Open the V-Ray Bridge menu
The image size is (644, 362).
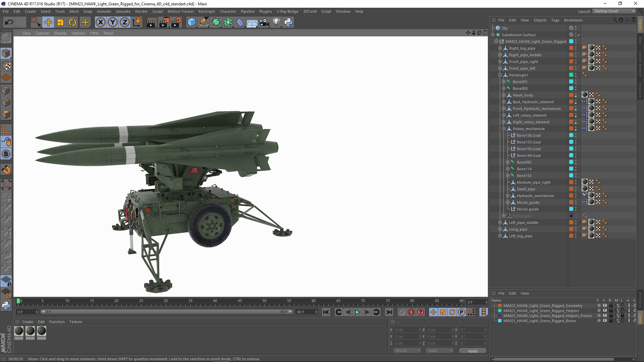(x=287, y=11)
